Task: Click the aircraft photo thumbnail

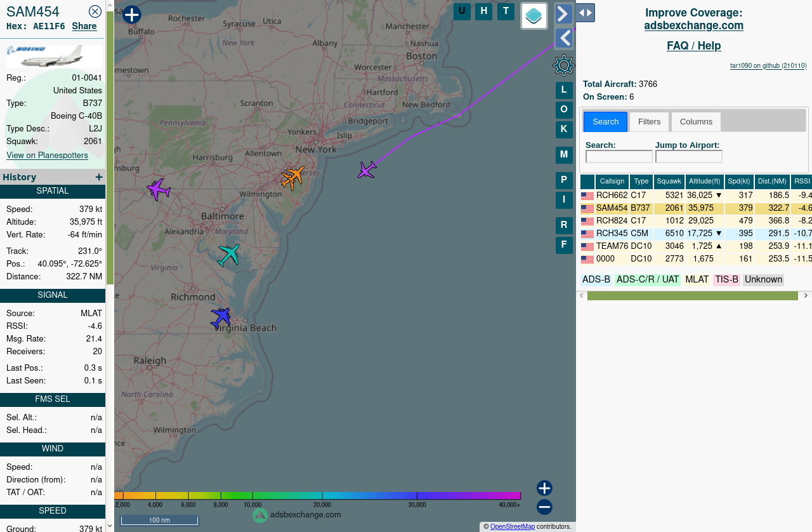Action: pyautogui.click(x=54, y=56)
